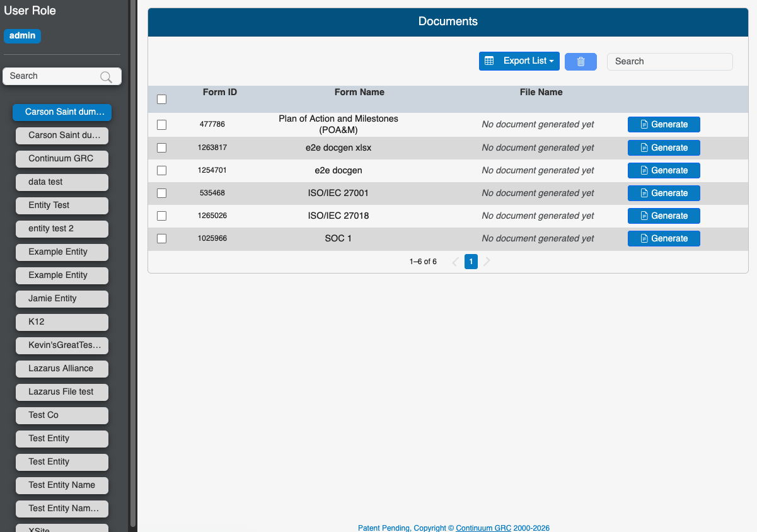Click the admin role badge
Image resolution: width=757 pixels, height=532 pixels.
point(22,36)
